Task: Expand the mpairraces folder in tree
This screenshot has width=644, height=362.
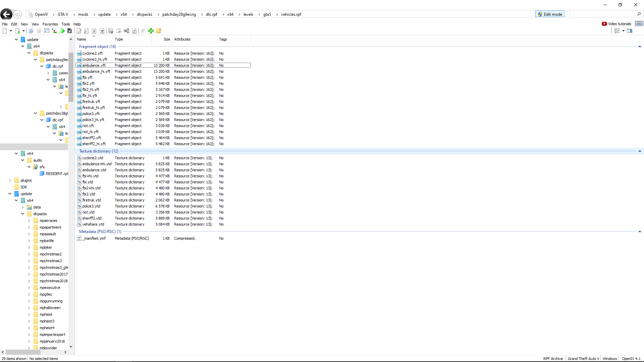Action: click(29, 221)
